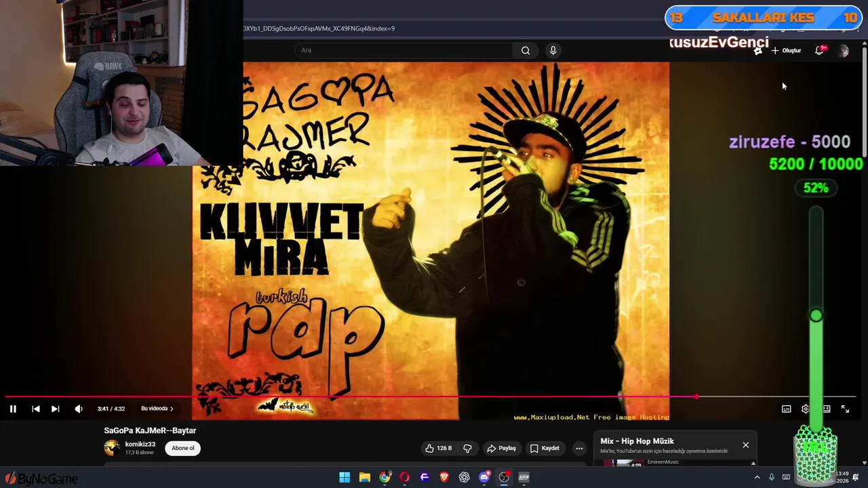Open Google Chrome from the taskbar

[384, 477]
